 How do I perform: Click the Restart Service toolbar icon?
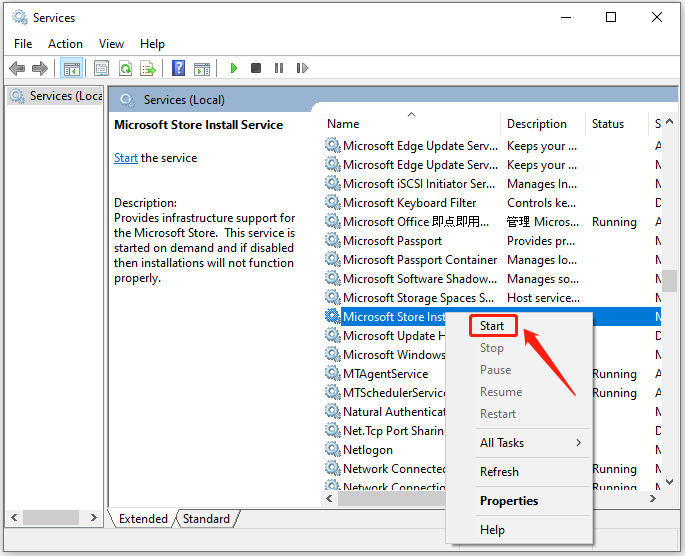coord(302,68)
